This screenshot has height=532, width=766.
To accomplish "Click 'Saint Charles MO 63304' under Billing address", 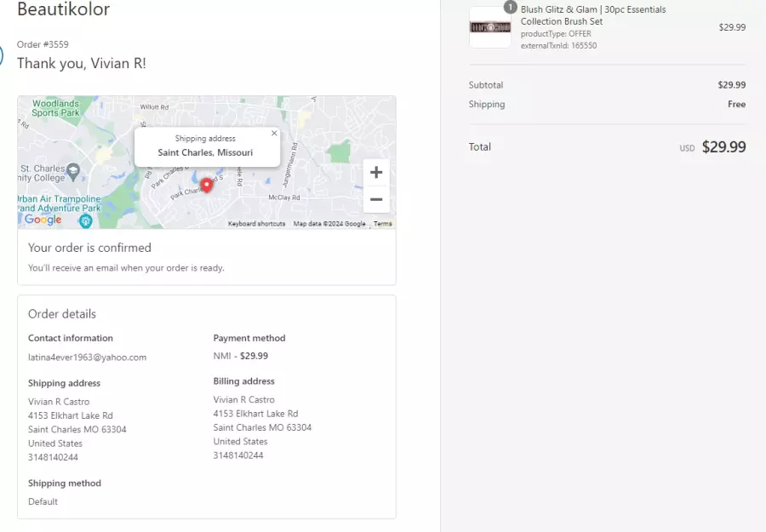I will click(262, 427).
